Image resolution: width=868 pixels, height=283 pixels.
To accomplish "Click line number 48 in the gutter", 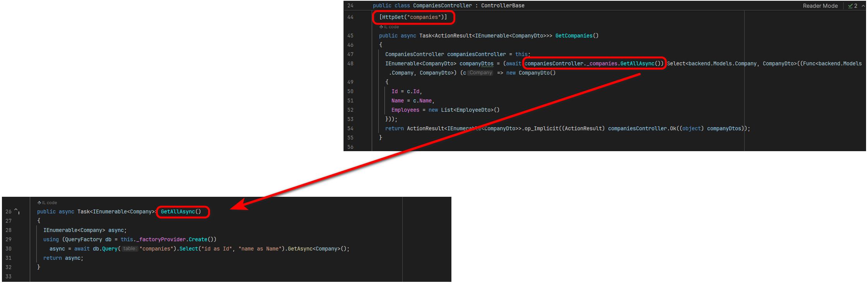I will (350, 63).
